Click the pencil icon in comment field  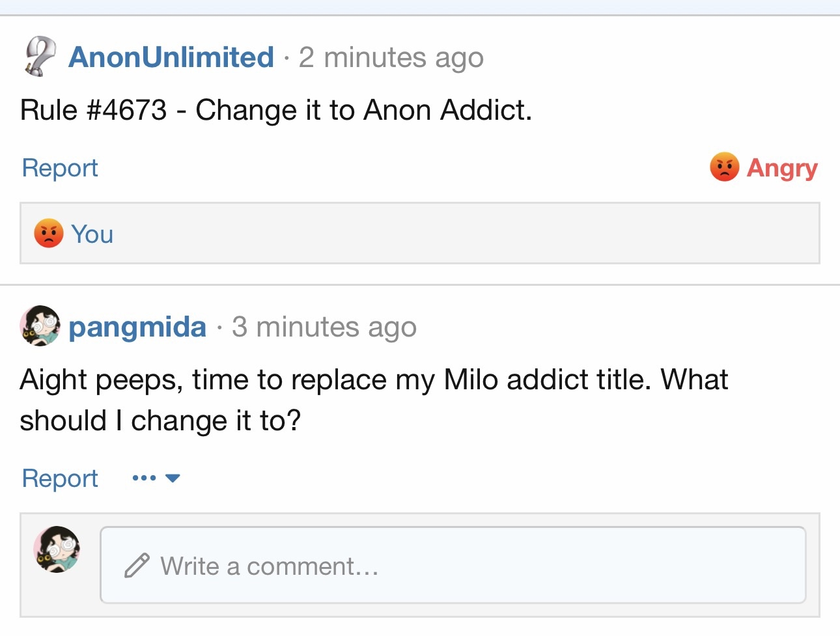(x=137, y=566)
